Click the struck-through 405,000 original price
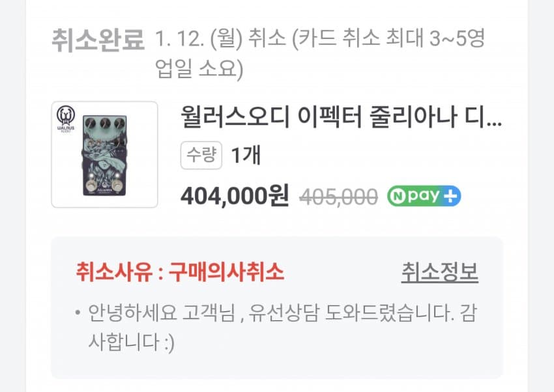This screenshot has width=554, height=392. pyautogui.click(x=338, y=197)
